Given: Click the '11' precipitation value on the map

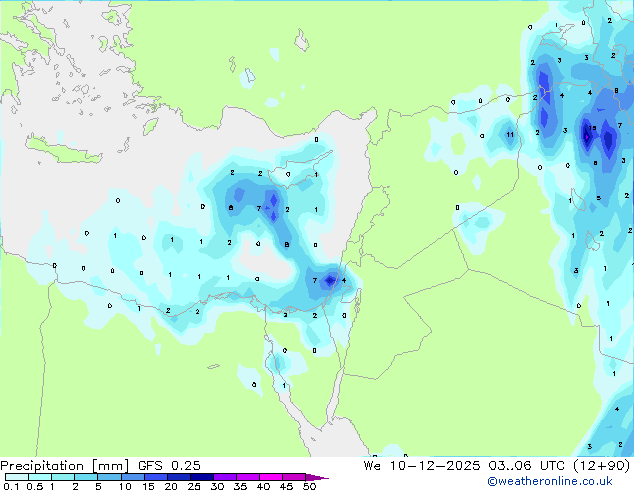Looking at the screenshot, I should tap(510, 135).
